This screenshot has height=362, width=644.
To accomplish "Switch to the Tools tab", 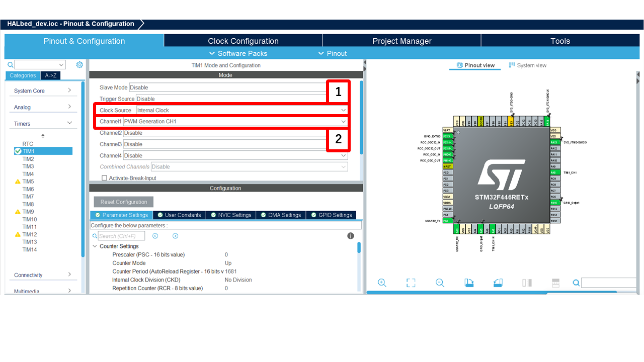I will pyautogui.click(x=560, y=41).
